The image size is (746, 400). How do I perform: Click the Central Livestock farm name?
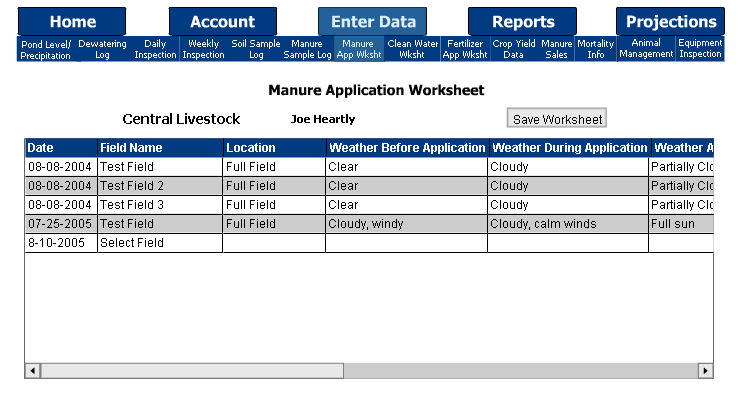click(x=181, y=119)
